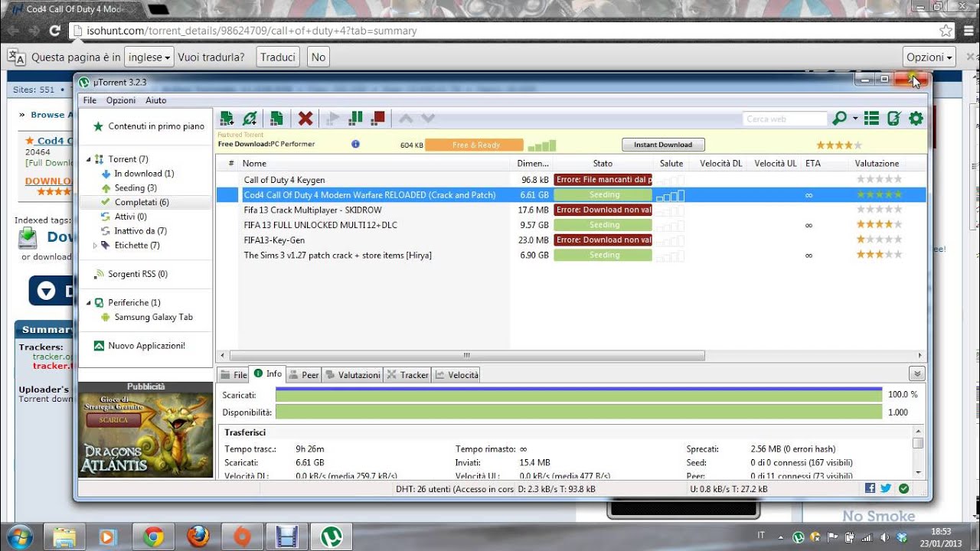Open the inglese language dropdown
The width and height of the screenshot is (980, 551).
(x=149, y=57)
